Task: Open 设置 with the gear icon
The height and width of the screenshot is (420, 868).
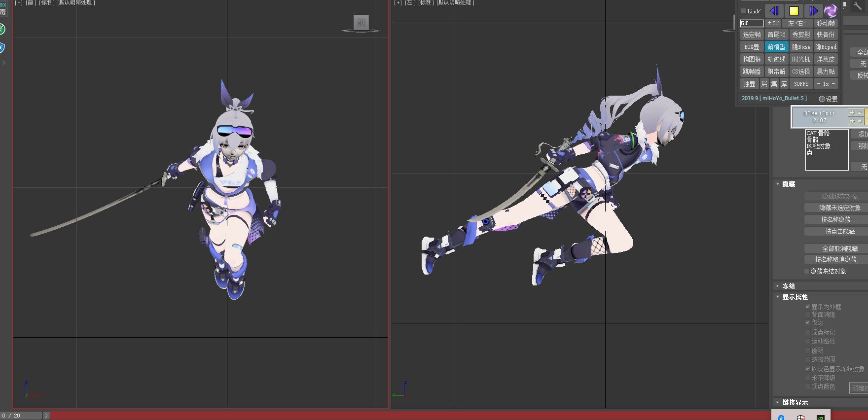Action: 822,99
